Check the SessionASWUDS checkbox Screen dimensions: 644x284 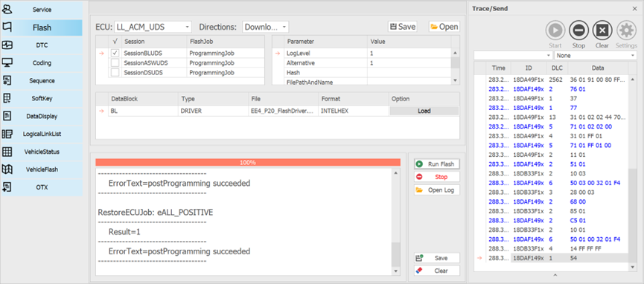pyautogui.click(x=115, y=62)
